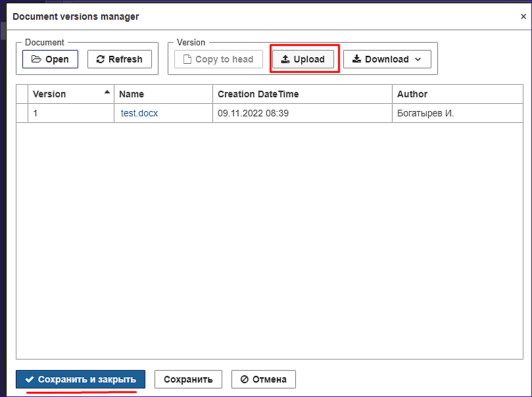Screen dimensions: 532x397
Task: Sort by the Author column header
Action: (457, 94)
